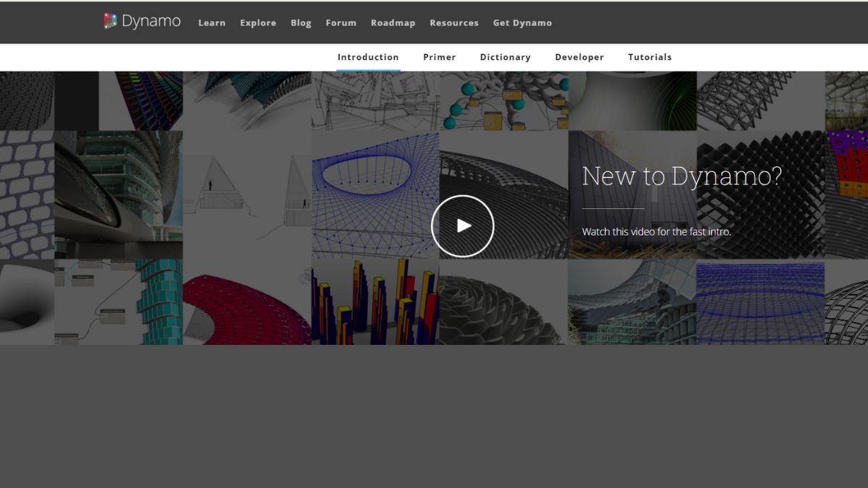This screenshot has height=488, width=868.
Task: Switch to the Developer tab
Action: click(579, 57)
